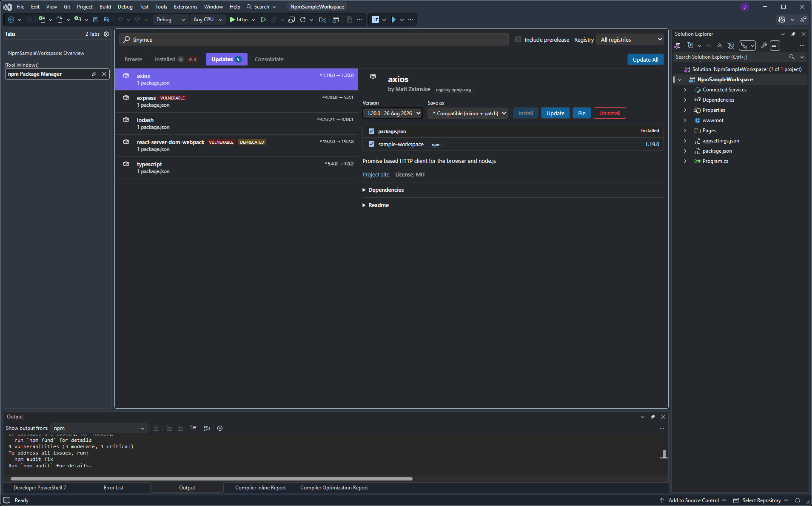Open the Debug configuration dropdown
Viewport: 812px width, 506px height.
170,20
